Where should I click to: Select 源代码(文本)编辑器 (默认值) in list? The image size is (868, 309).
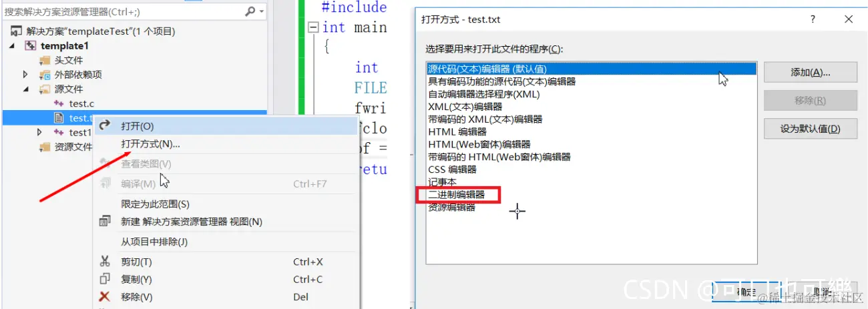tap(592, 69)
